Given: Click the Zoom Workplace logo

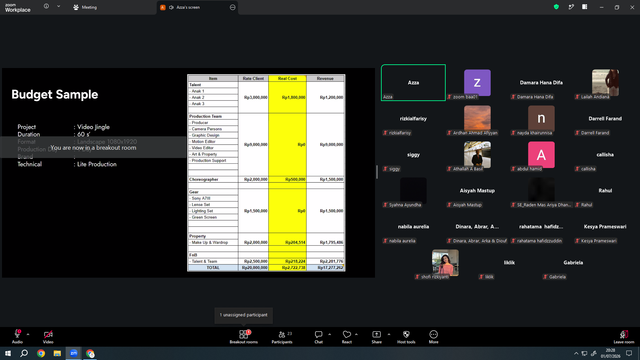Looking at the screenshot, I should click(x=18, y=7).
